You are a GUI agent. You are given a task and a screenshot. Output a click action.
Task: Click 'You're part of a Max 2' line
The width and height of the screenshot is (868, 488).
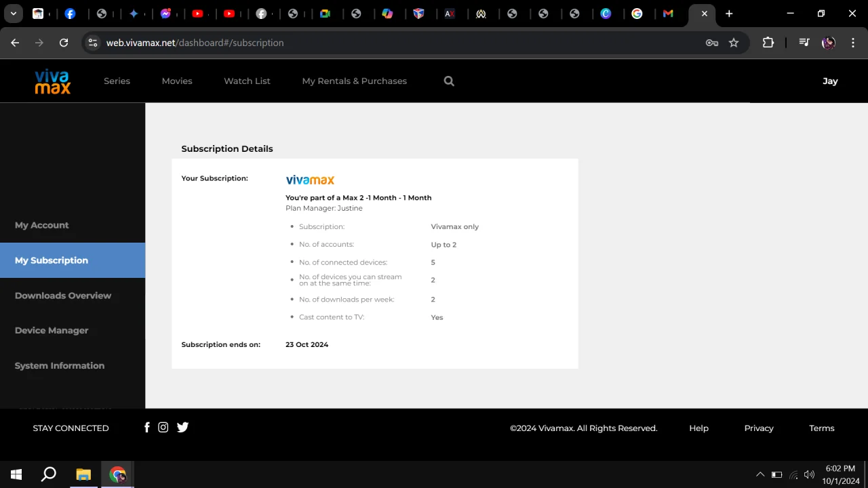[x=359, y=197]
